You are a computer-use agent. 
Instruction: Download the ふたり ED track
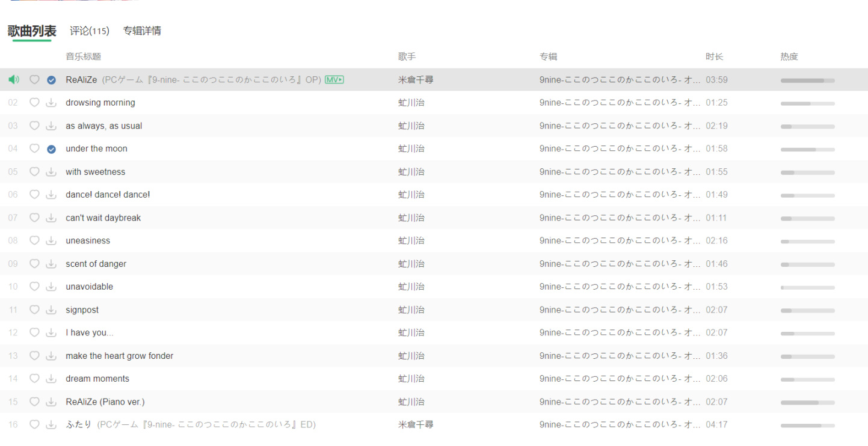click(x=51, y=425)
